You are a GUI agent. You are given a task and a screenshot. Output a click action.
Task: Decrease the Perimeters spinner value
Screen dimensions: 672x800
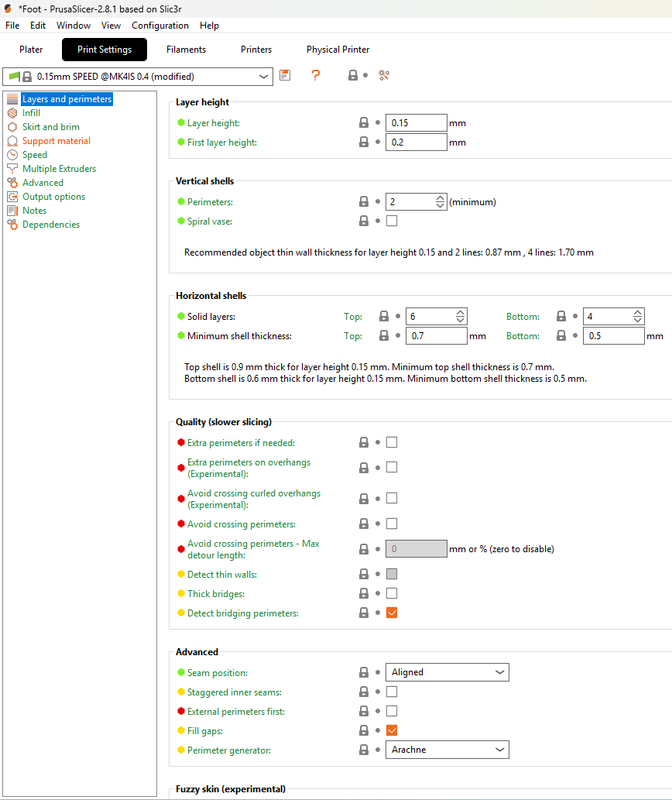pyautogui.click(x=440, y=205)
